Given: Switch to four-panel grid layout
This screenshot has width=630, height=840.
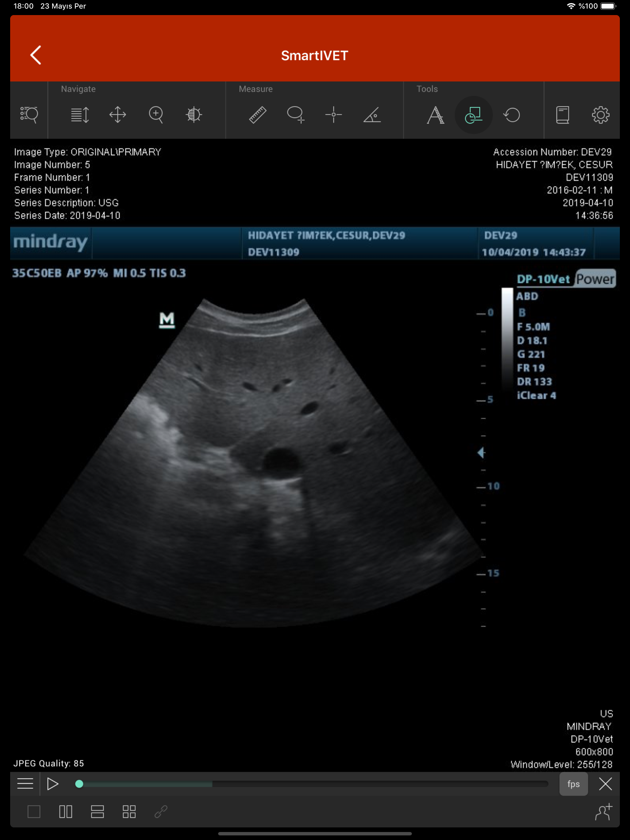Looking at the screenshot, I should 129,812.
